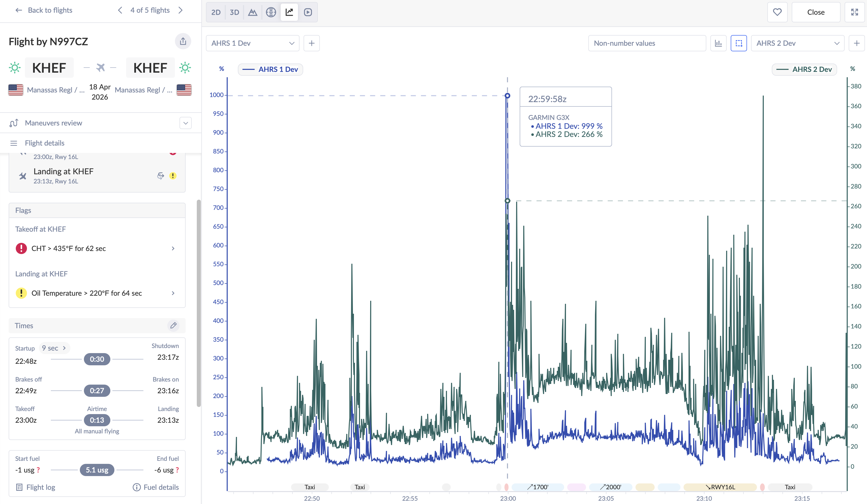
Task: Open the Oil Temperature > 220°F flag
Action: click(97, 293)
